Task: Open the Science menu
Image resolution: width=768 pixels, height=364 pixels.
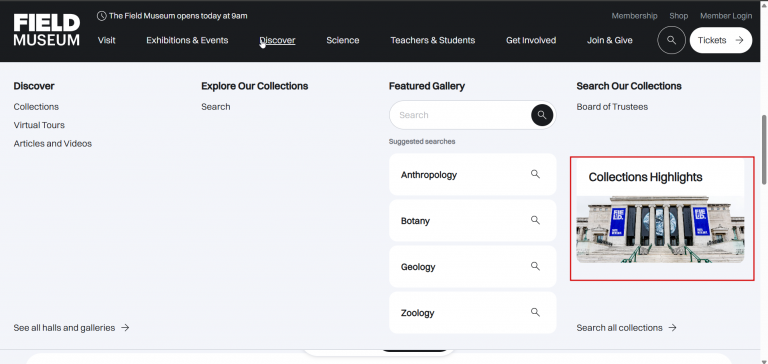Action: (x=343, y=40)
